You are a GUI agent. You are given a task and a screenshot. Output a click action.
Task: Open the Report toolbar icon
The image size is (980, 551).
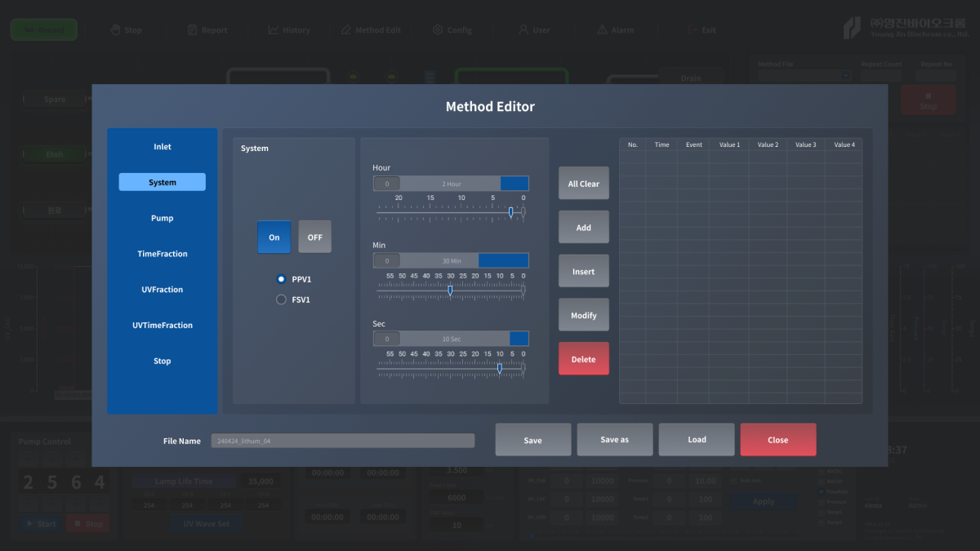pyautogui.click(x=193, y=30)
